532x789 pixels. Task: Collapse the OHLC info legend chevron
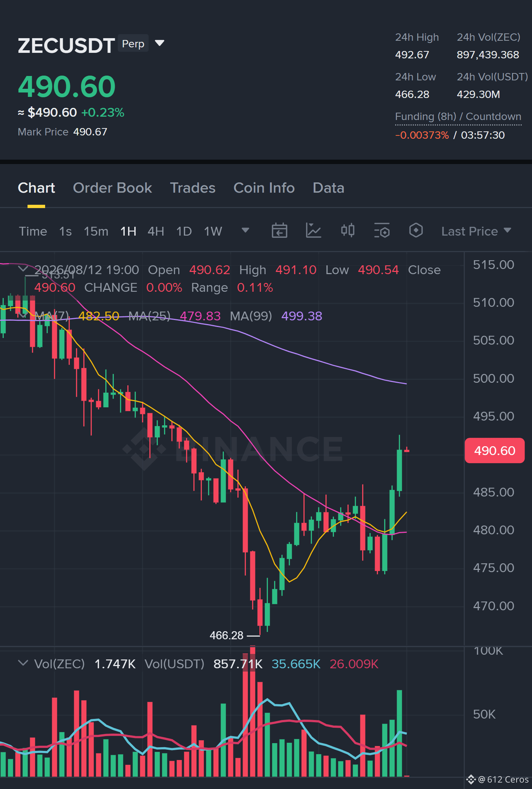(x=23, y=269)
